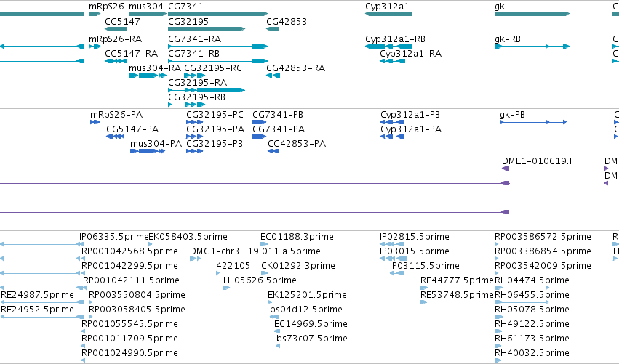Viewport: 619px width, 364px height.
Task: Select protein CG32195-PC
Action: point(195,122)
